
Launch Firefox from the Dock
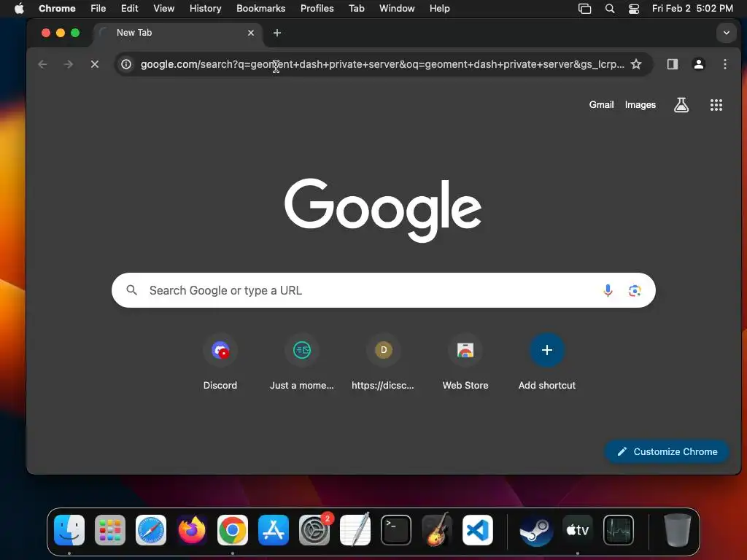tap(192, 530)
